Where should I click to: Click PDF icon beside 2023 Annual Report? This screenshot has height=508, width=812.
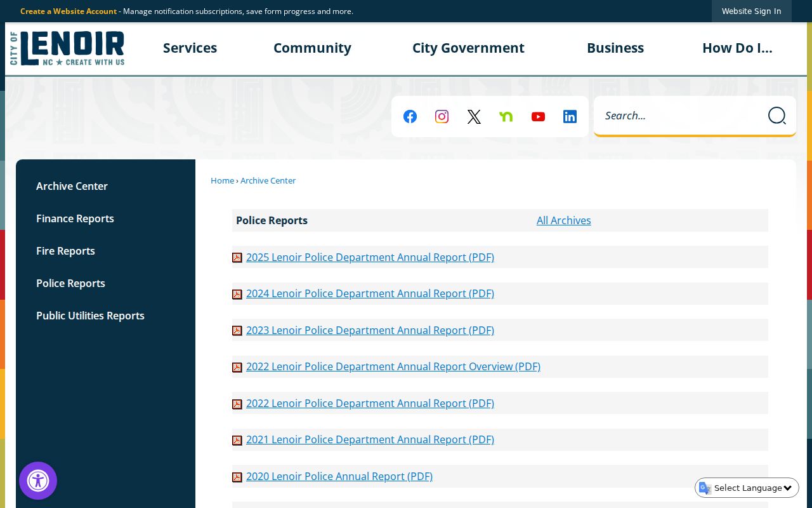click(x=237, y=331)
